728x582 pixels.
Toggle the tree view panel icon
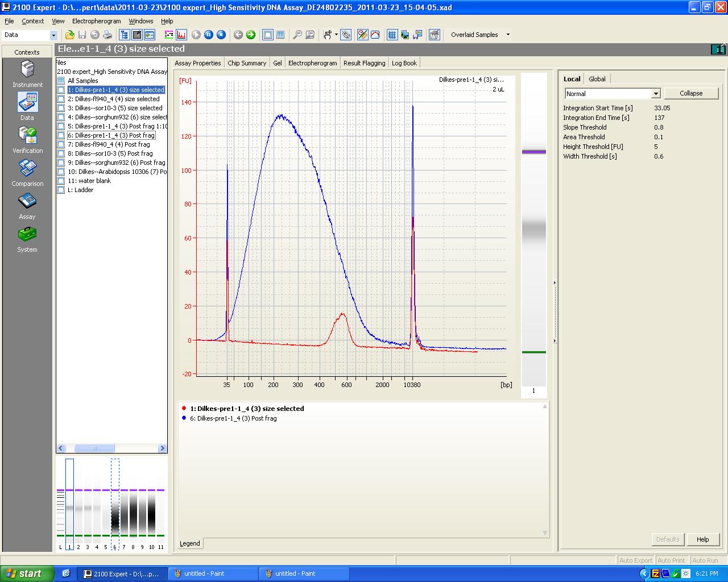(124, 35)
